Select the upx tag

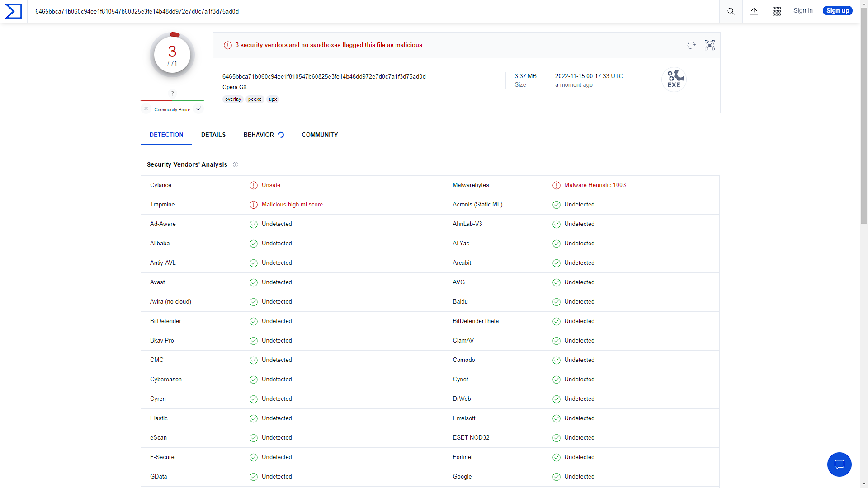(273, 99)
